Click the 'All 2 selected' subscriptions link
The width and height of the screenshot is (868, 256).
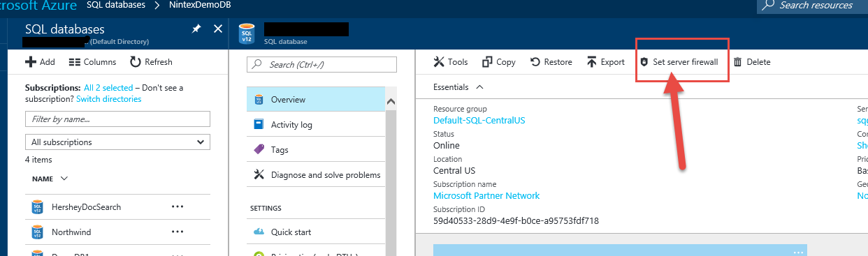click(x=108, y=88)
